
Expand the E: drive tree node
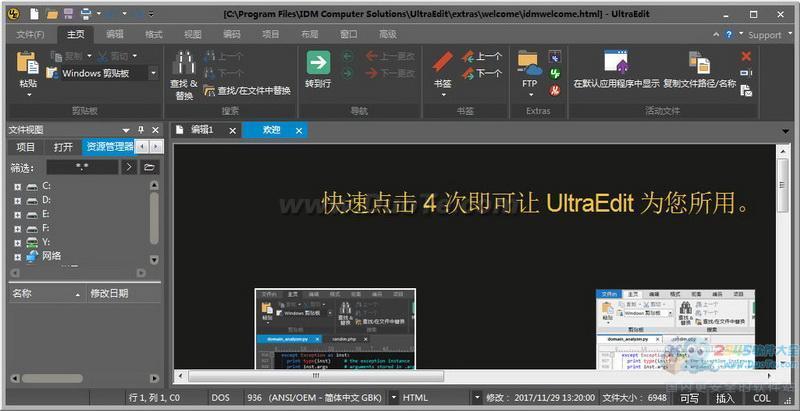click(x=18, y=215)
